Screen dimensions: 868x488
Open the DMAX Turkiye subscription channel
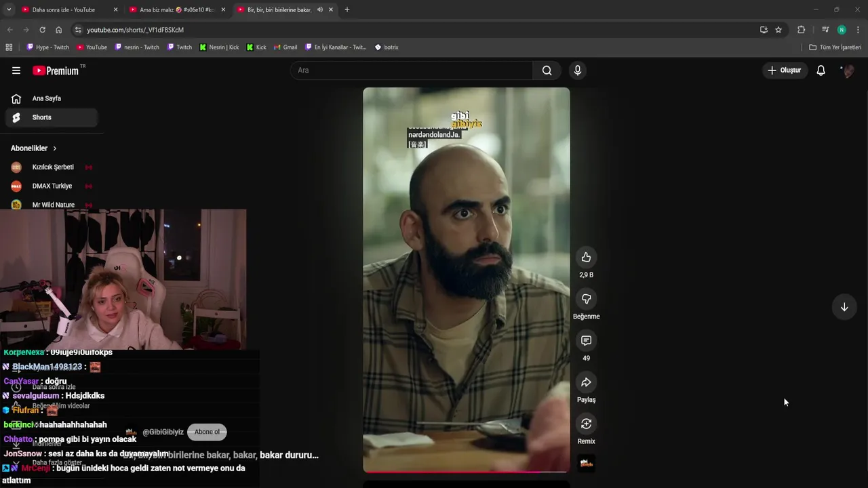(x=52, y=186)
